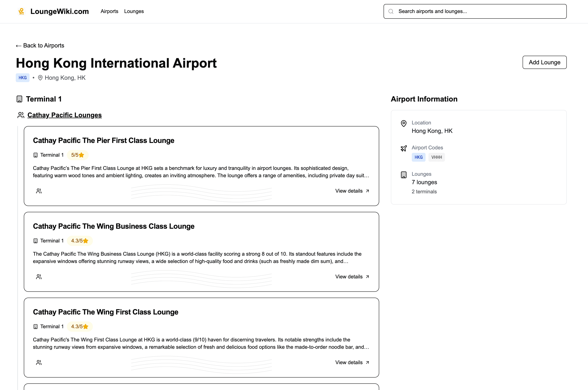
Task: Click the Location pin icon in Airport Information
Action: (x=404, y=124)
